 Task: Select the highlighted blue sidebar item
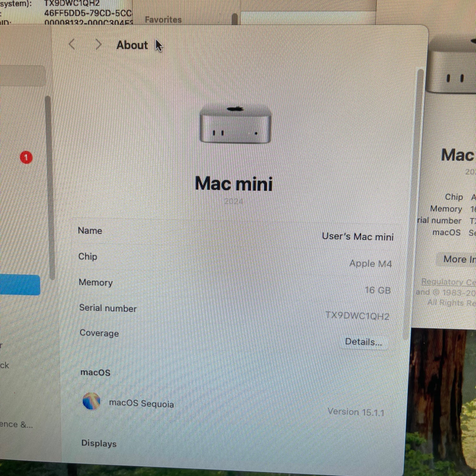[20, 285]
